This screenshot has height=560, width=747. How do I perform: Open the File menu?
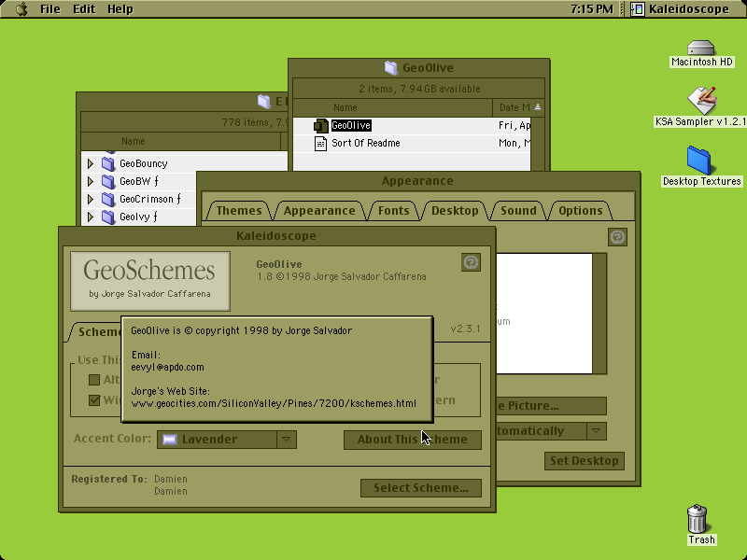coord(50,9)
